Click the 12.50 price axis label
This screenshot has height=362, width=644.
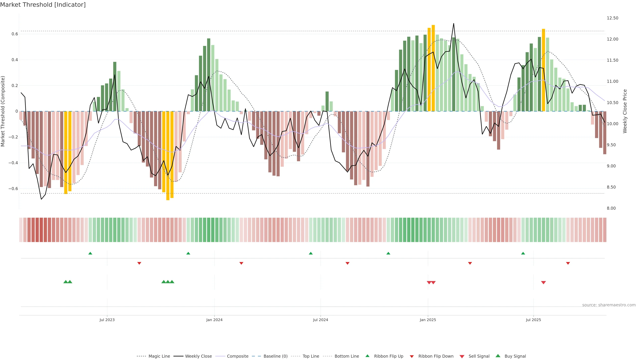click(612, 18)
